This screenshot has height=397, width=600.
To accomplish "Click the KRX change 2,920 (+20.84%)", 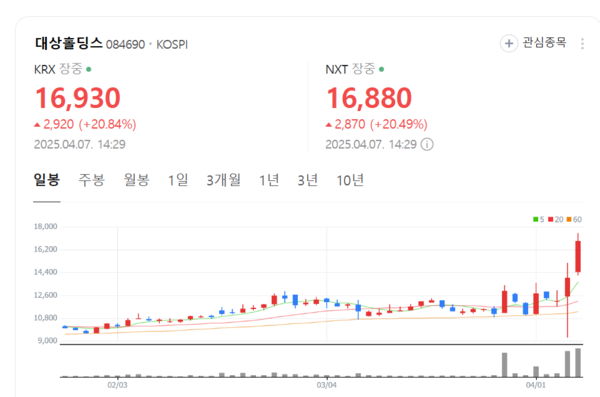I will (85, 124).
